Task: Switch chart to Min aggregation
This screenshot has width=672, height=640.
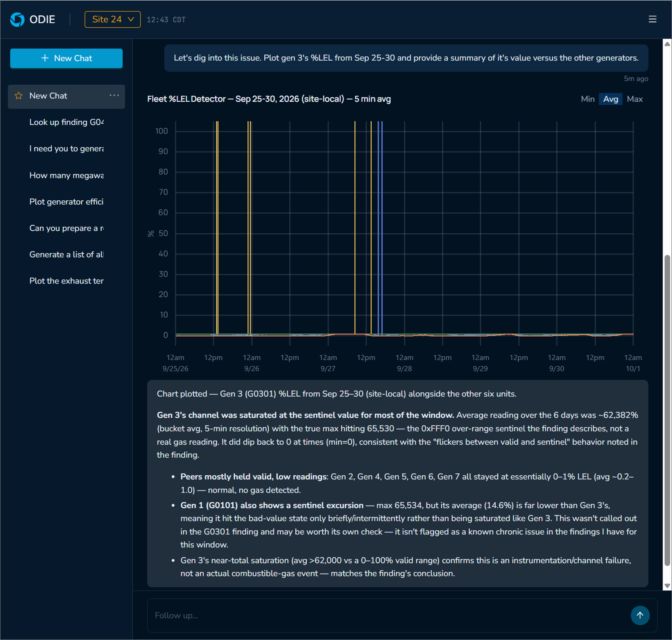Action: coord(587,99)
